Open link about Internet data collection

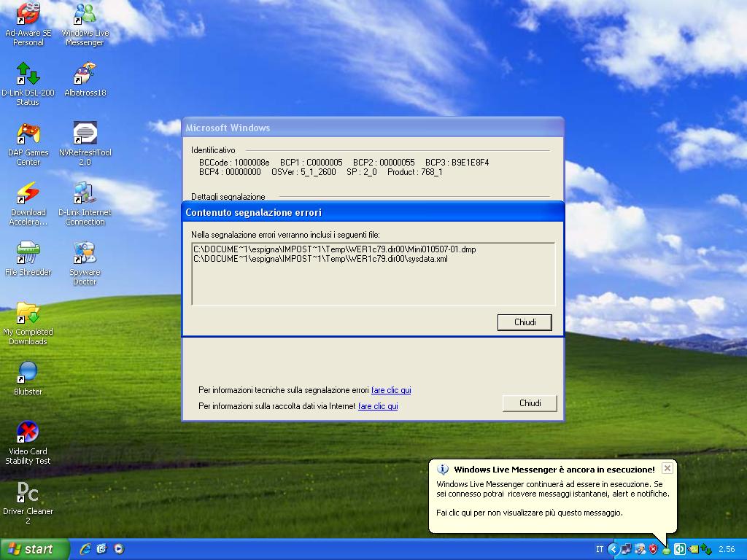pyautogui.click(x=378, y=406)
